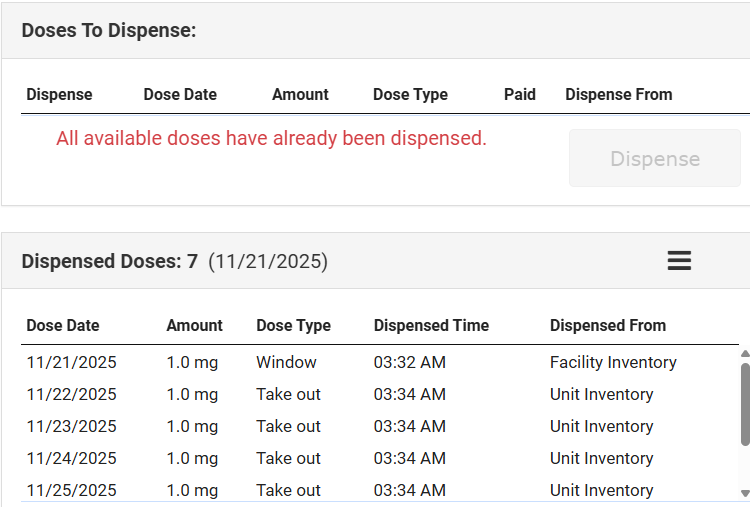Sort by Dispensed Time column header
Screen dimensions: 750x507
[431, 326]
